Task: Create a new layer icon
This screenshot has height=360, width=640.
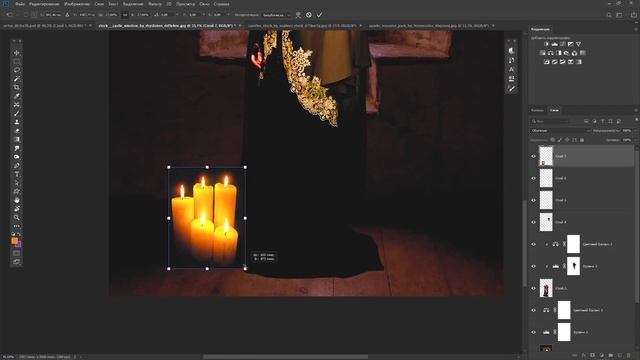Action: tap(620, 356)
